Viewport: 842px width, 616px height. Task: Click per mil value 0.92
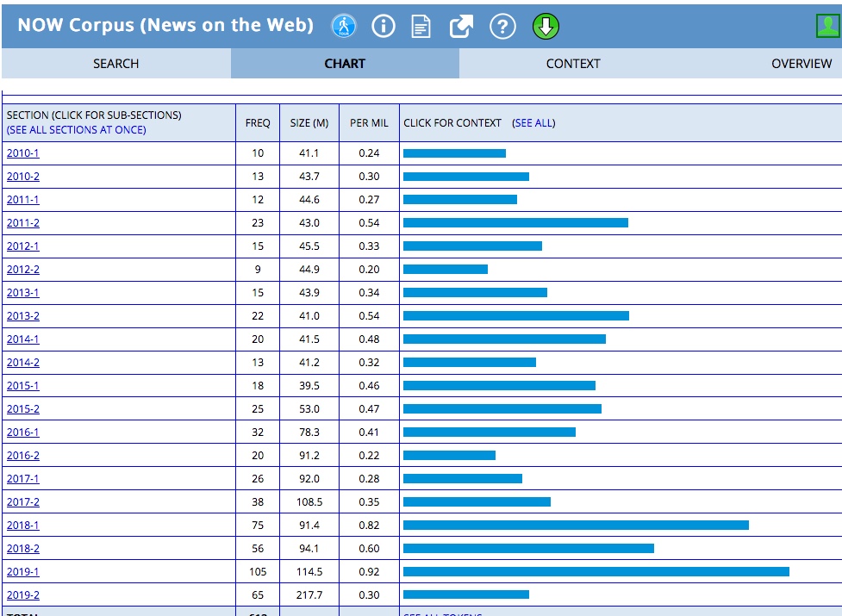369,571
